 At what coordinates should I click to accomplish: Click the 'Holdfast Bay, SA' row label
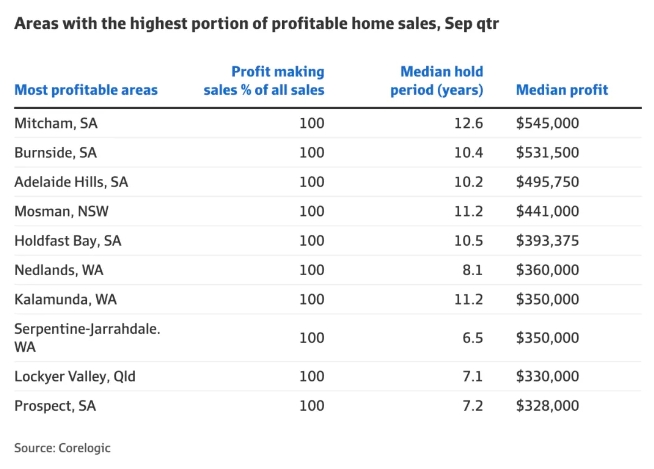(66, 241)
